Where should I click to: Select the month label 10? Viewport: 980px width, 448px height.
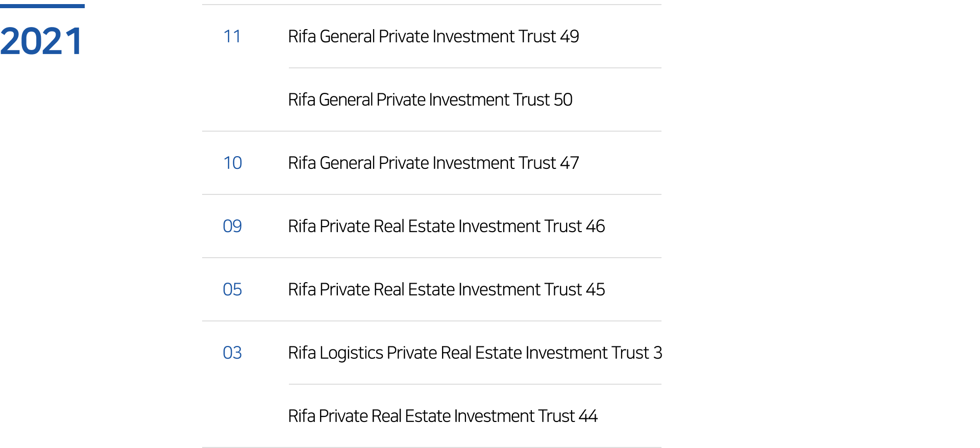[x=232, y=163]
